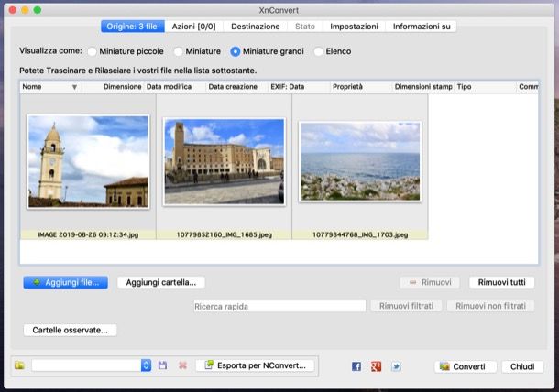Viewport: 559px width, 392px height.
Task: Click Rimuovi filtrati button
Action: [x=406, y=306]
